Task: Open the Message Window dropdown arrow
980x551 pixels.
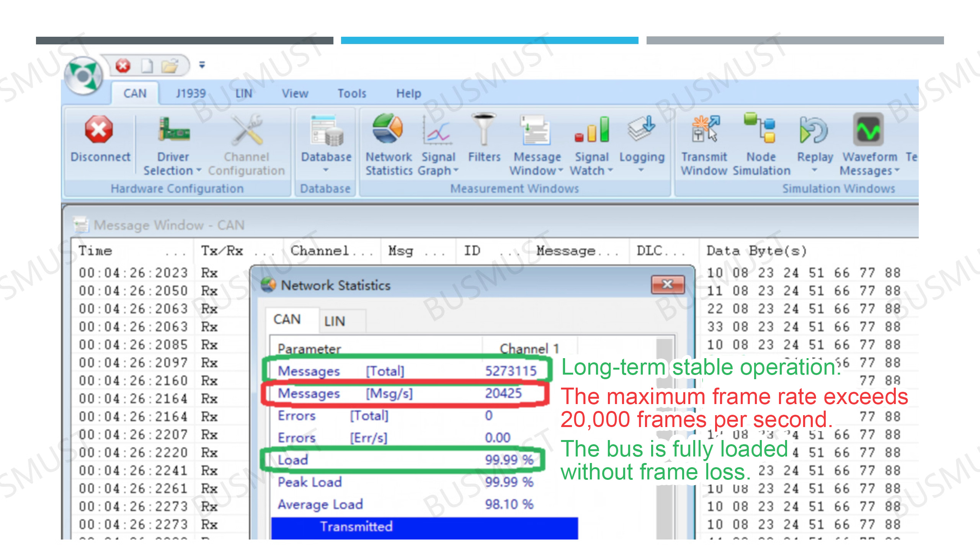Action: [x=560, y=170]
